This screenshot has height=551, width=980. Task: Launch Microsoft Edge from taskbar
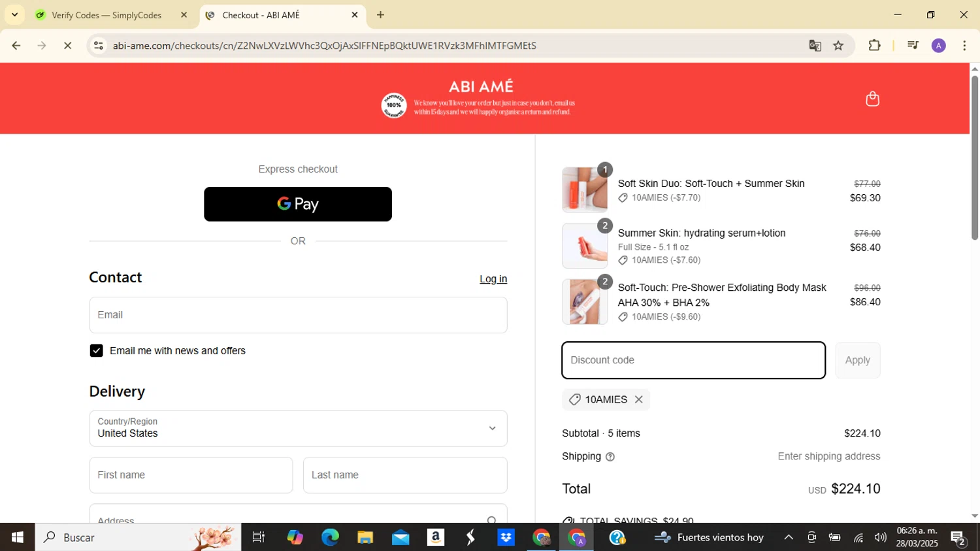coord(330,537)
